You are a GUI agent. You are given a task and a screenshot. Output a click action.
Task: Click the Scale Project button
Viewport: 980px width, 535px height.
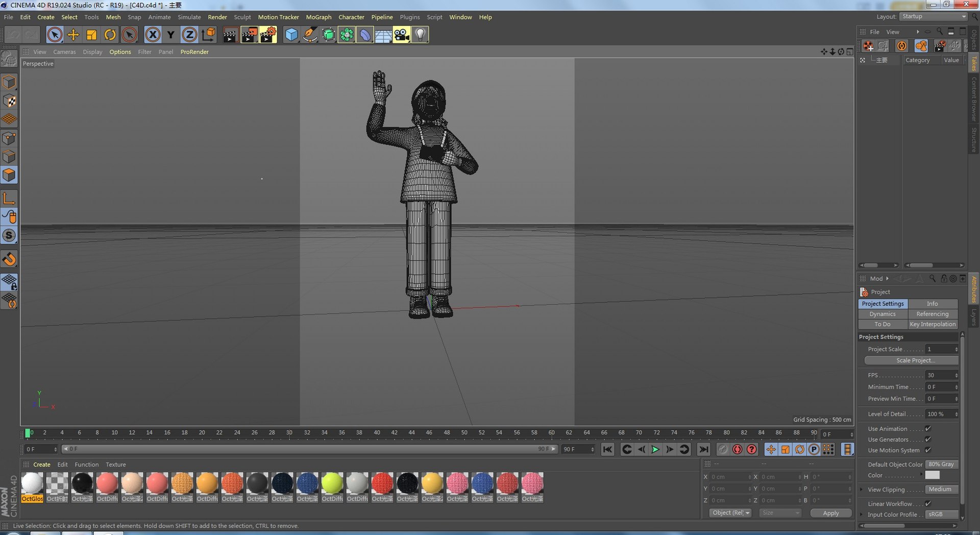tap(911, 360)
